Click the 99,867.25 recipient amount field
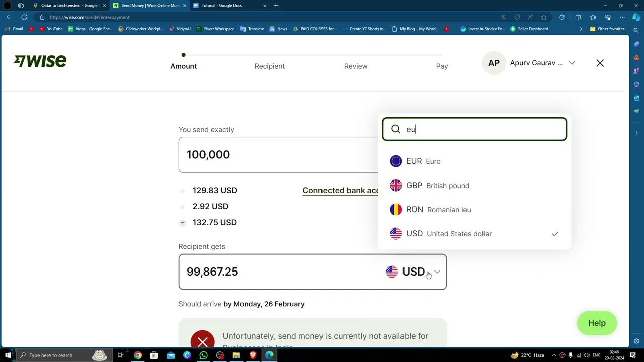The height and width of the screenshot is (362, 644). tap(282, 271)
